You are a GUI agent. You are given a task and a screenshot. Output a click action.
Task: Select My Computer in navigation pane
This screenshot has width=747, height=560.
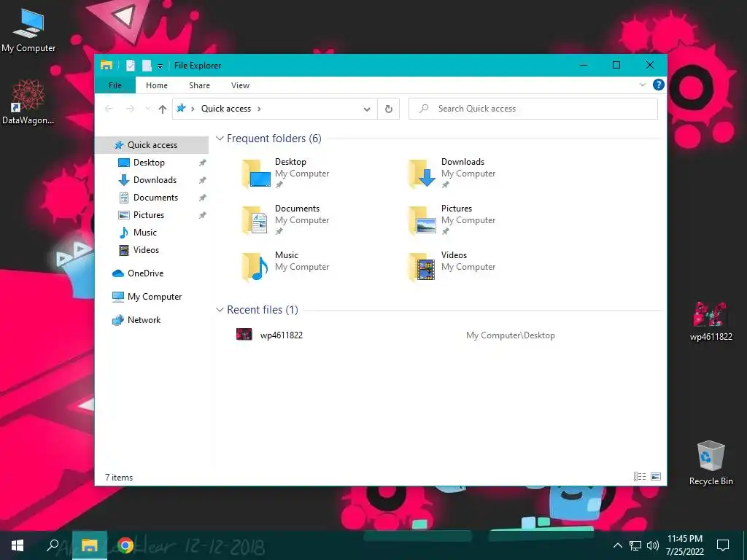(155, 297)
